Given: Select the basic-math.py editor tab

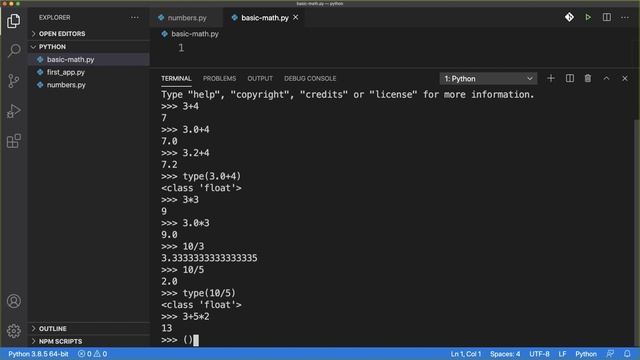Looking at the screenshot, I should click(264, 18).
